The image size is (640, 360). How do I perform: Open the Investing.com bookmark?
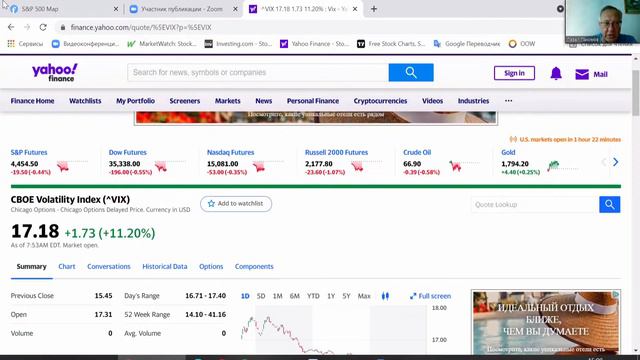[x=238, y=44]
